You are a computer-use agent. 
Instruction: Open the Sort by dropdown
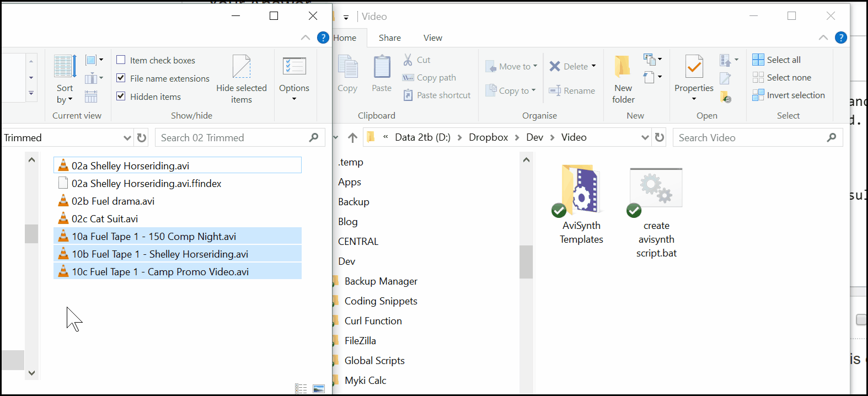(65, 94)
